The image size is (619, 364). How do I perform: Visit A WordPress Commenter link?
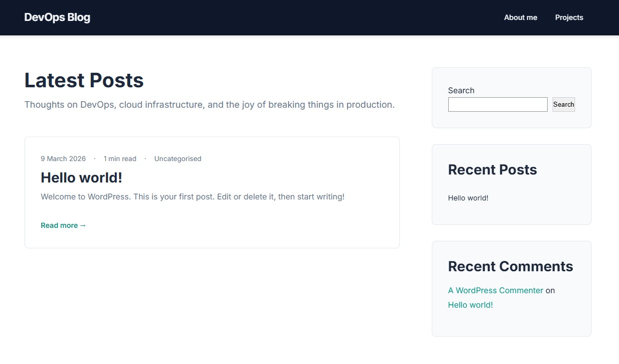(495, 290)
